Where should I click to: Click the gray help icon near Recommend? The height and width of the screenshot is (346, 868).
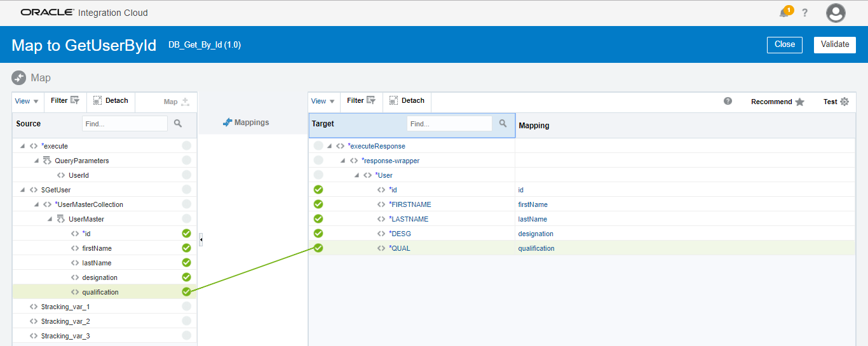(728, 101)
